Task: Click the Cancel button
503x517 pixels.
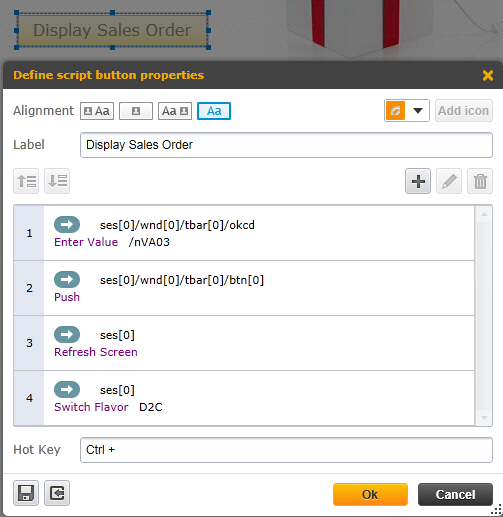Action: 455,495
